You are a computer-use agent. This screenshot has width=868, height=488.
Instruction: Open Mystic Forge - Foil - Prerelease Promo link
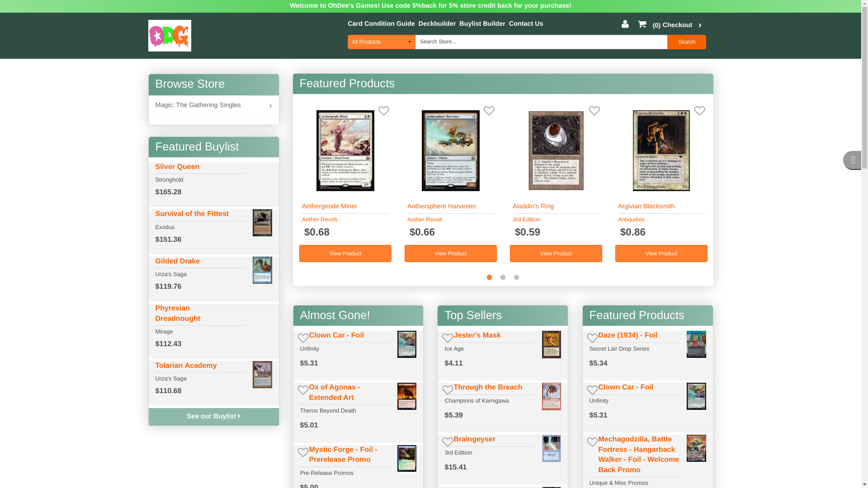click(343, 455)
